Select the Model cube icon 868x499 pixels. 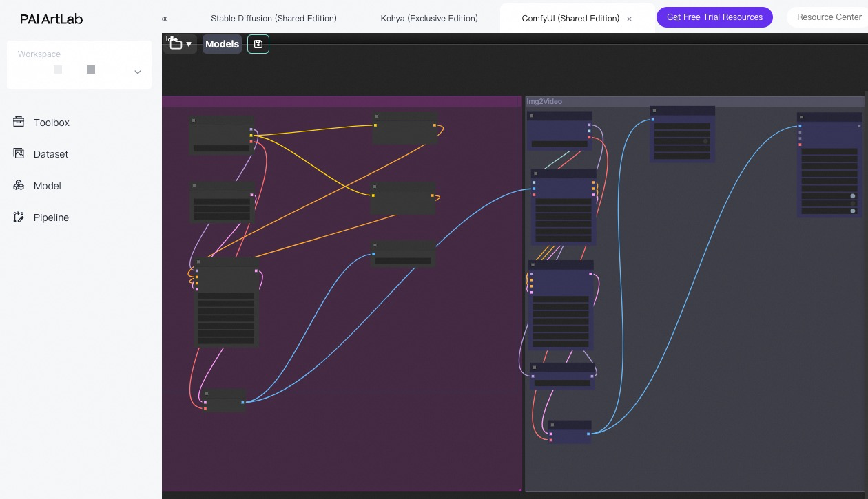(x=19, y=185)
